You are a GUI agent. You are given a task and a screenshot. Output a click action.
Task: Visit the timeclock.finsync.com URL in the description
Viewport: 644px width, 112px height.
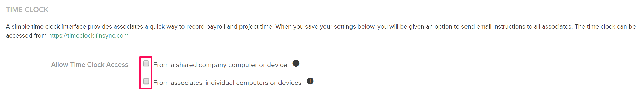pyautogui.click(x=88, y=36)
